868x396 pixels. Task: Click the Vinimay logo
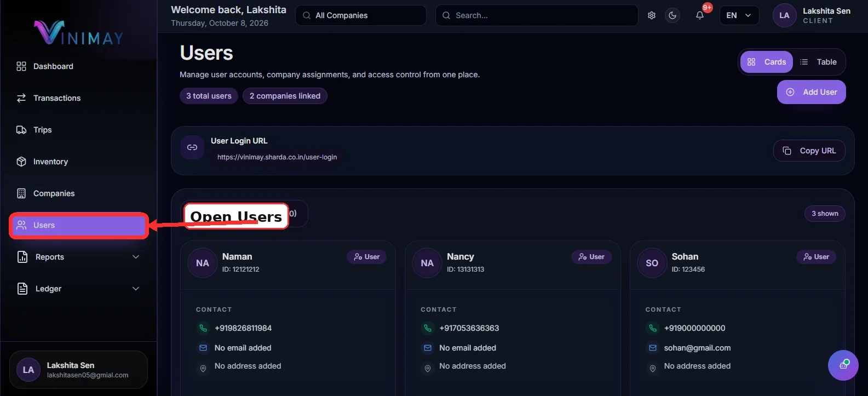[x=78, y=33]
